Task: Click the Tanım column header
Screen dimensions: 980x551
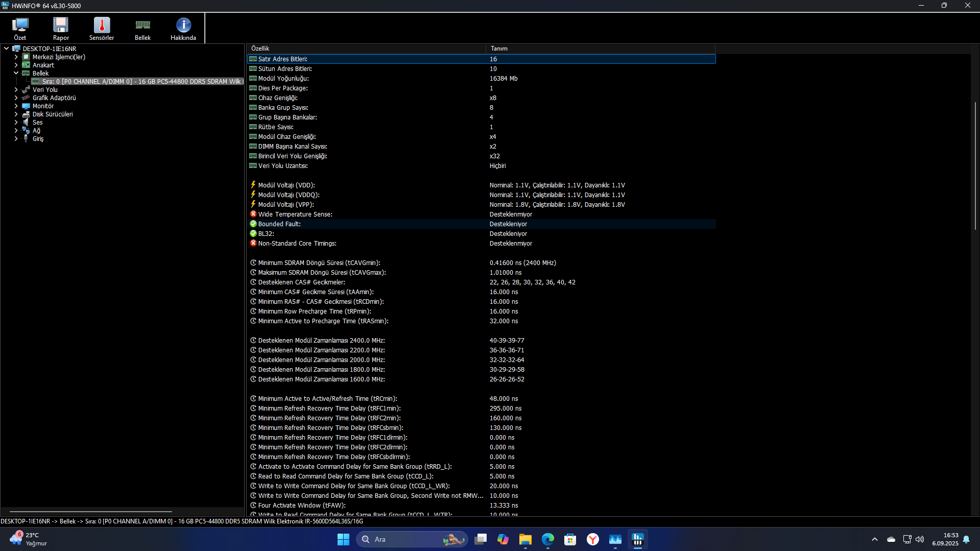Action: click(x=601, y=49)
